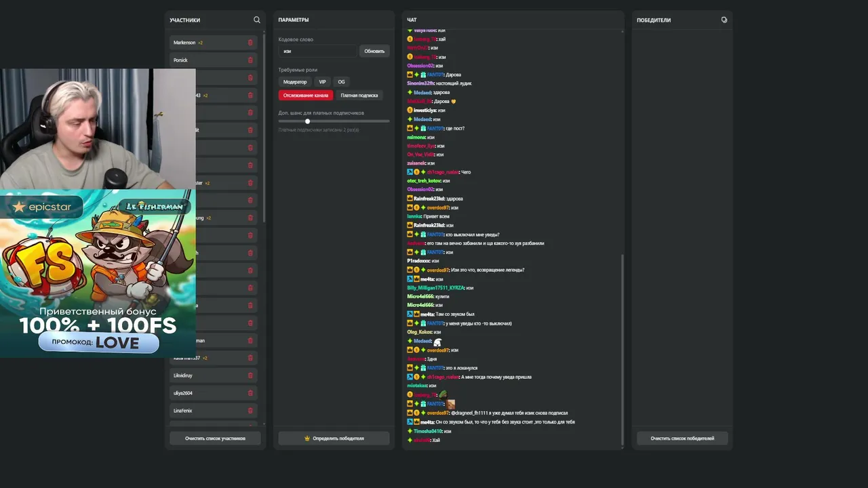
Task: Click the slider handle under Доп. шанс
Action: point(307,121)
